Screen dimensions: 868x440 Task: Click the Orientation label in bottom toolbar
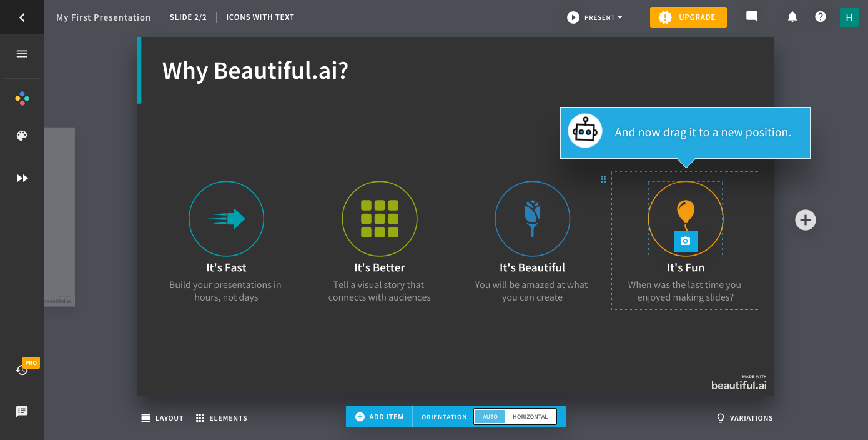pyautogui.click(x=444, y=417)
